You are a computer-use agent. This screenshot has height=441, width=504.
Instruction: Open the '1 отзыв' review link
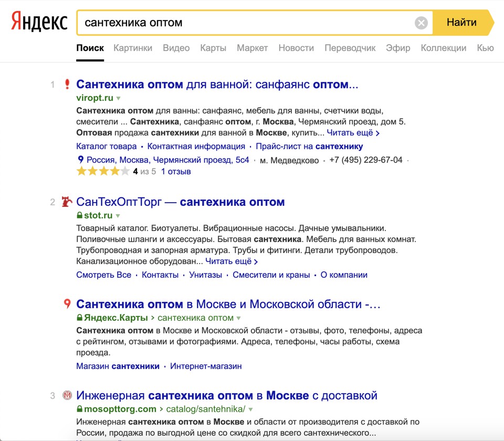[x=176, y=171]
